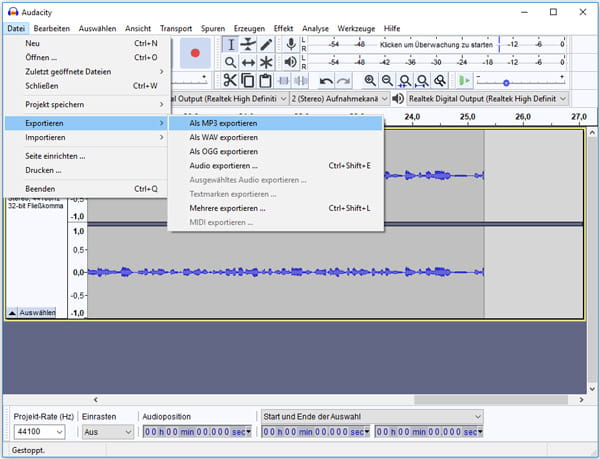Choose Als MP3 exportieren
This screenshot has width=600, height=459.
click(x=276, y=123)
